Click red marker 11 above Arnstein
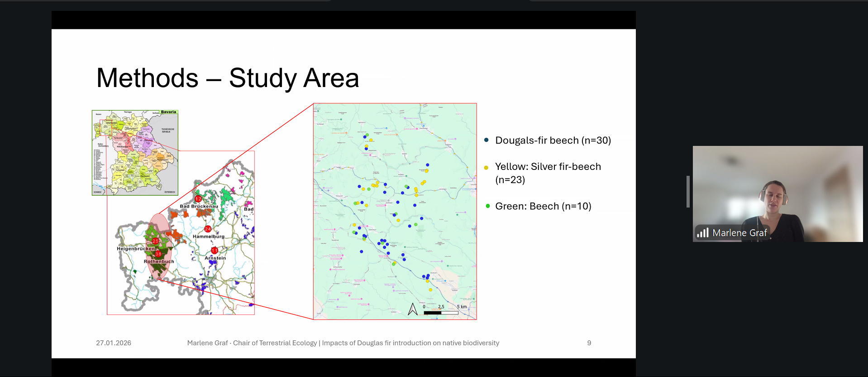 coord(215,251)
